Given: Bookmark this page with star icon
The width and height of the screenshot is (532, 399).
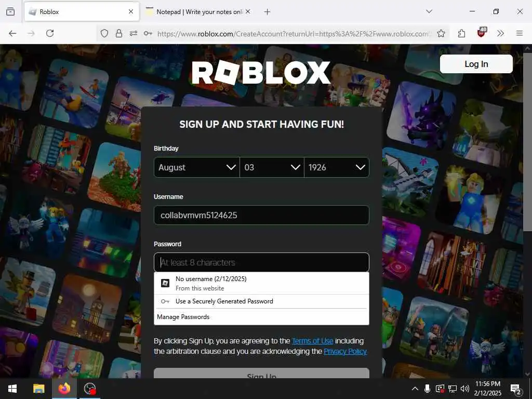Looking at the screenshot, I should point(441,33).
